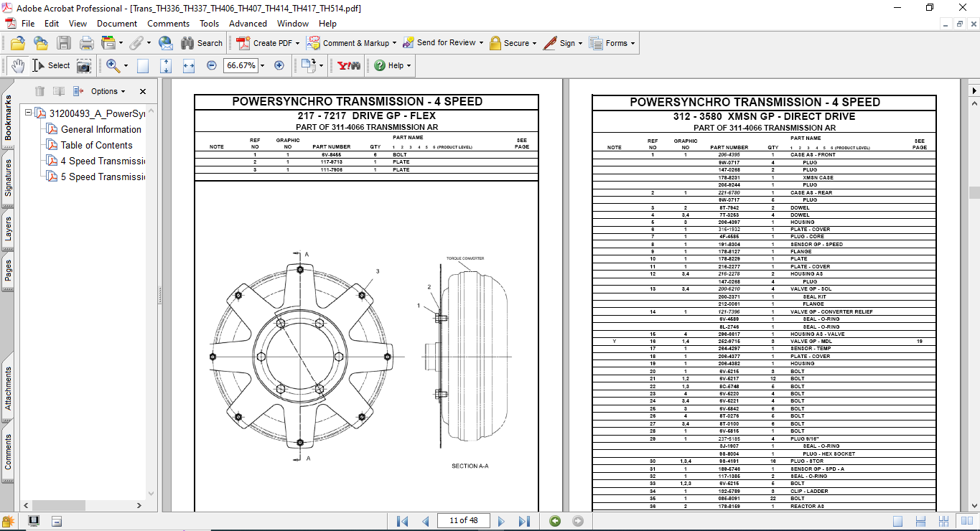Image resolution: width=980 pixels, height=531 pixels.
Task: Switch to single page layout
Action: pos(897,521)
